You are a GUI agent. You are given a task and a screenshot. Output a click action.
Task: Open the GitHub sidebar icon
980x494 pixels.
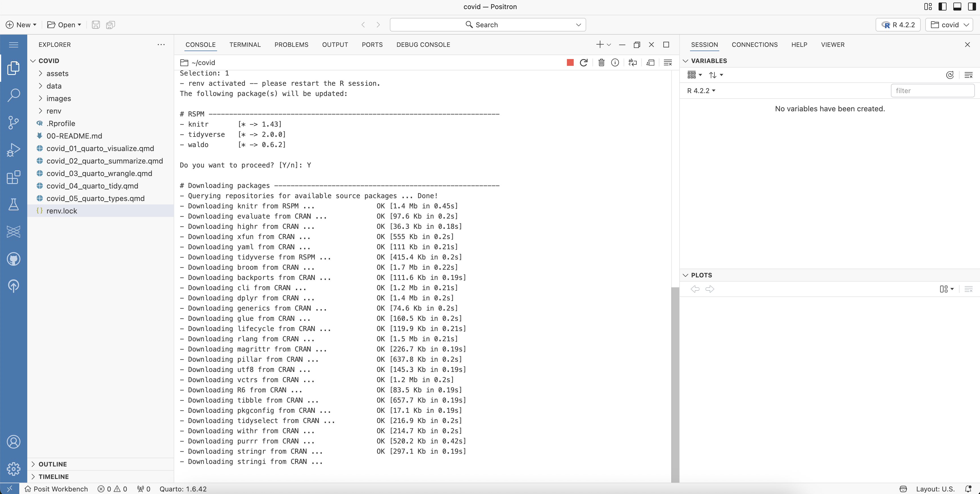(13, 259)
